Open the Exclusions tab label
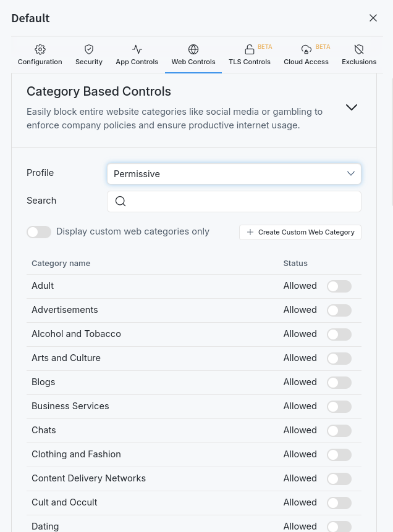Viewport: 393px width, 532px height. point(359,62)
